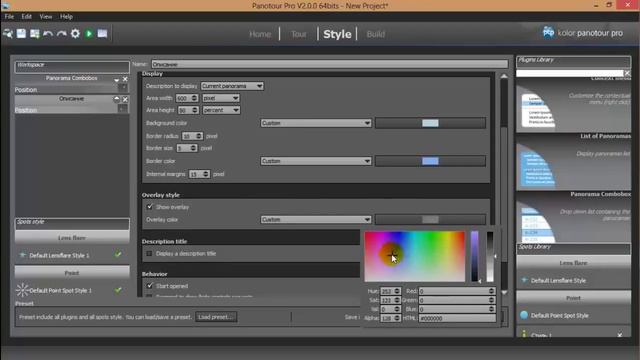Click in the HTML color code field
640x360 pixels.
[x=457, y=318]
